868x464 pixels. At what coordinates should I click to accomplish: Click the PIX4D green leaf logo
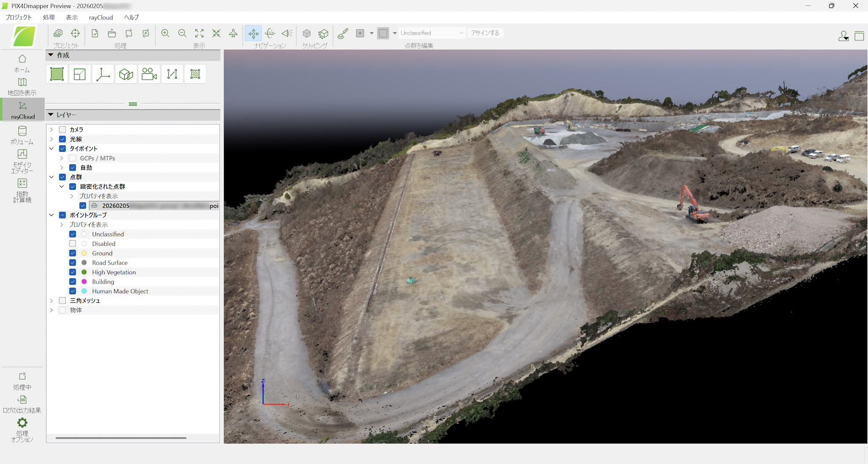pos(24,36)
